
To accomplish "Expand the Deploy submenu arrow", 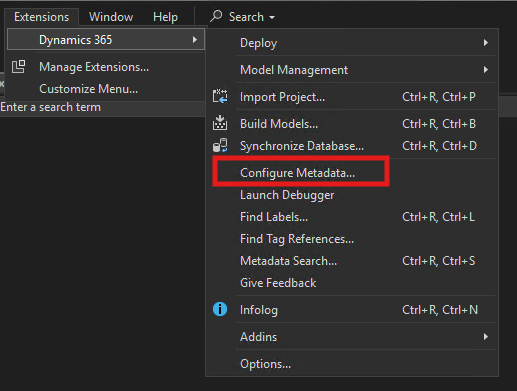I will tap(486, 43).
